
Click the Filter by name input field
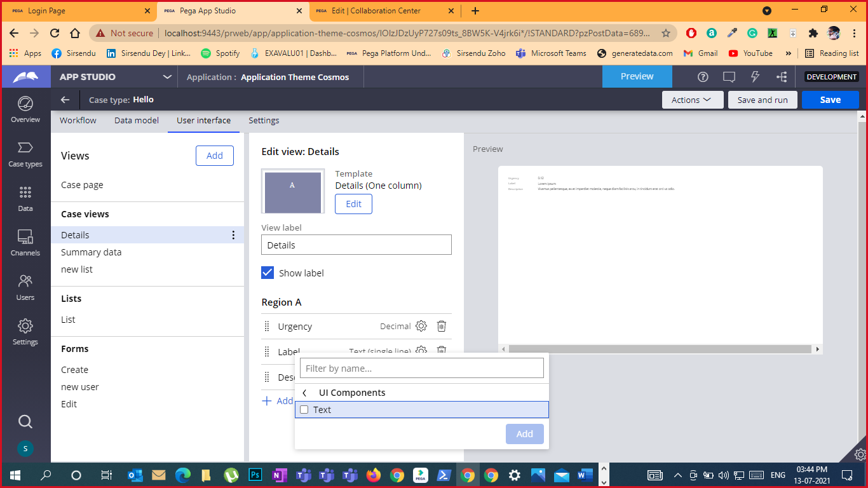(421, 367)
